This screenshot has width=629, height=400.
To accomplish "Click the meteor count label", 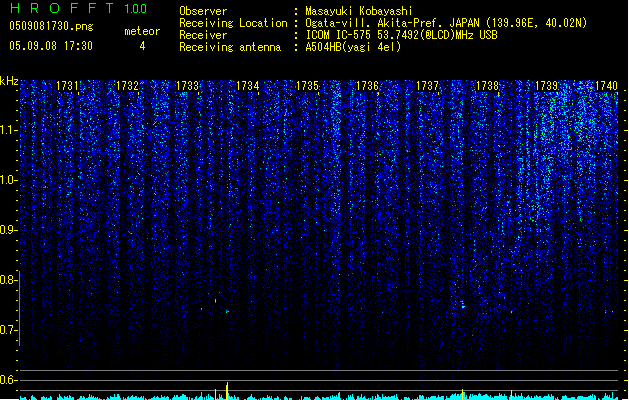I will (x=142, y=31).
